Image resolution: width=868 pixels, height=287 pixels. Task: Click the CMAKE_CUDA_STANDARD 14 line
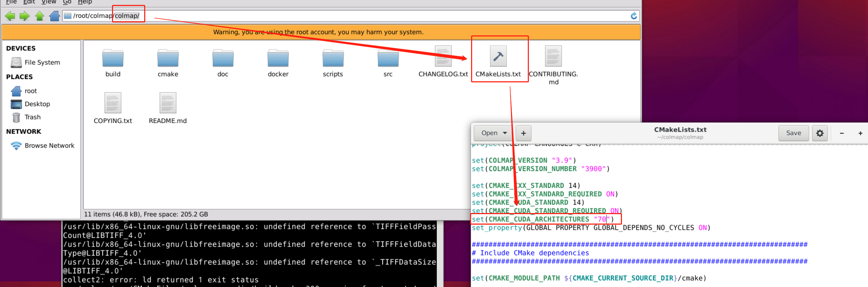[528, 203]
